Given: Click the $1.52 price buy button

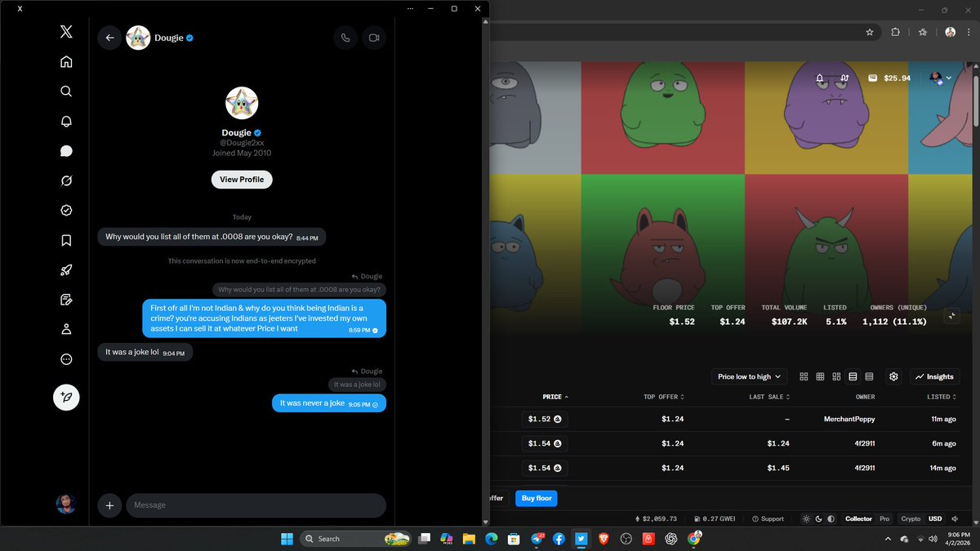Looking at the screenshot, I should [545, 419].
